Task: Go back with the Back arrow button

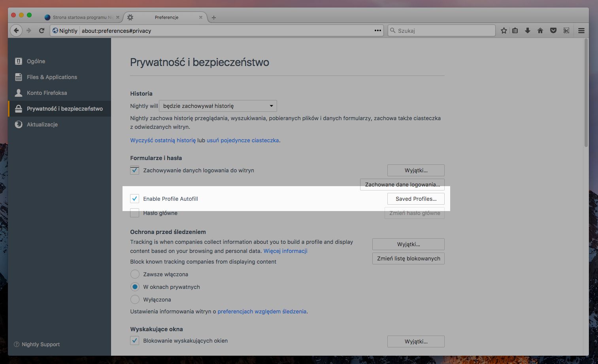Action: pos(16,30)
